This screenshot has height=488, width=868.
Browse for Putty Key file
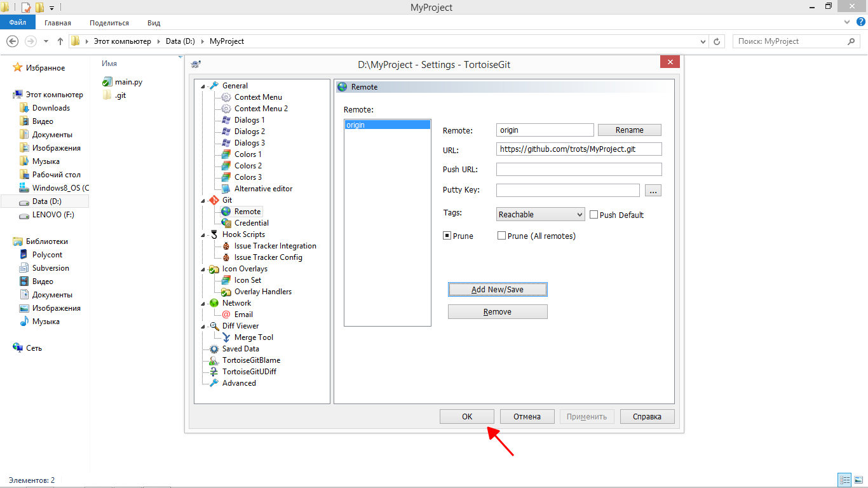[653, 190]
